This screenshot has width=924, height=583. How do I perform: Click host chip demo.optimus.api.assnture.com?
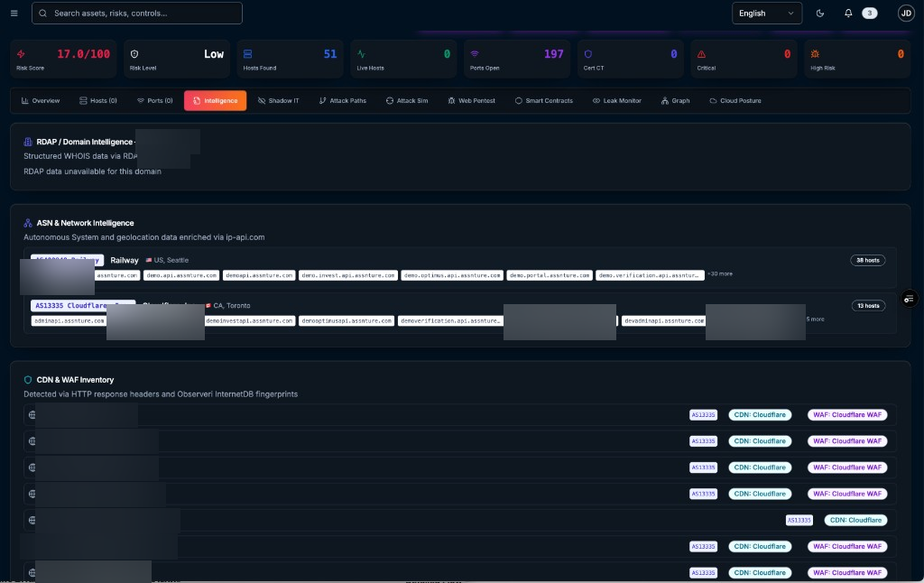(452, 275)
